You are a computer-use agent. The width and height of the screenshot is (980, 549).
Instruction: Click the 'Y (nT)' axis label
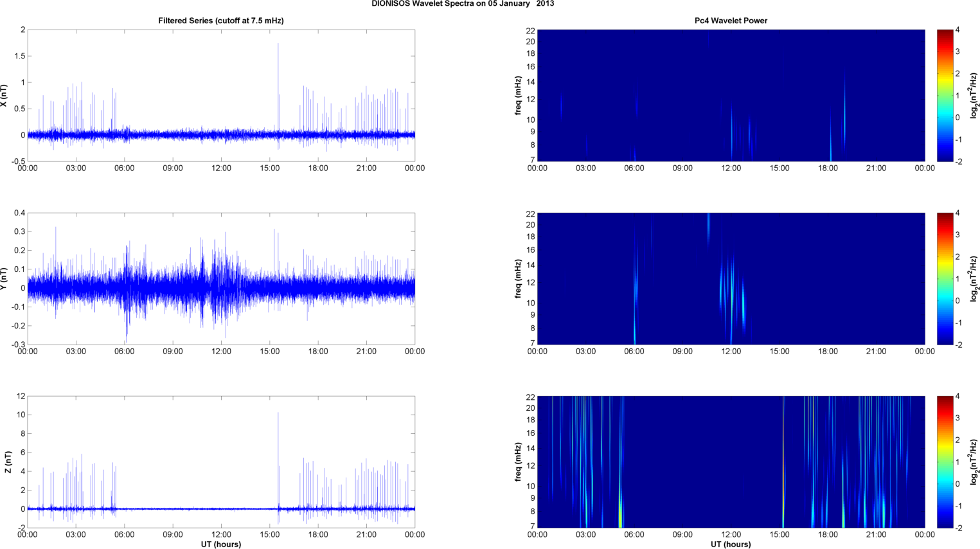tap(4, 279)
